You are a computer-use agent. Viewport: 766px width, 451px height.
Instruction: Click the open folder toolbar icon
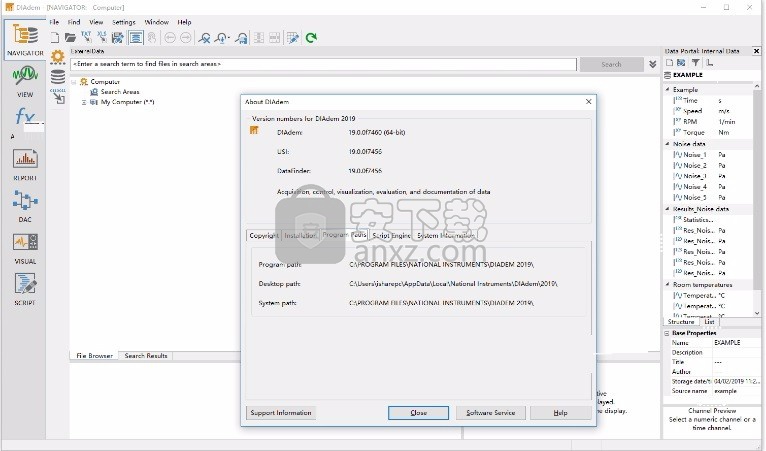point(70,38)
